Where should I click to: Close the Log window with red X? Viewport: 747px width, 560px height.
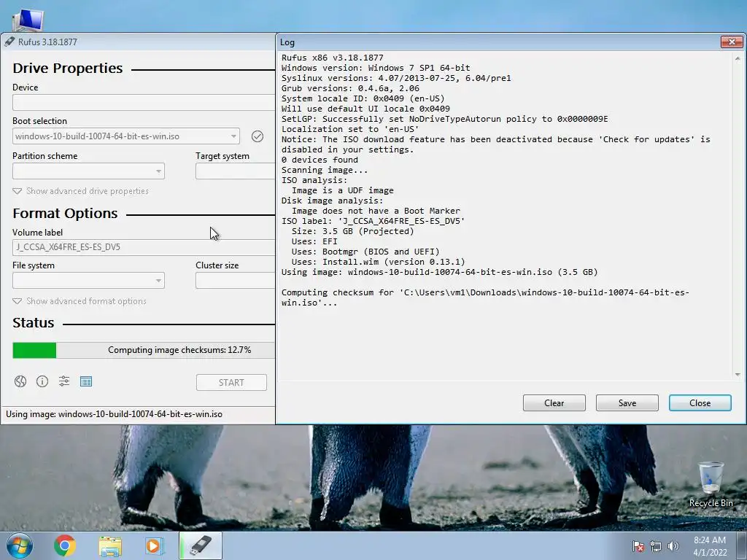tap(732, 42)
